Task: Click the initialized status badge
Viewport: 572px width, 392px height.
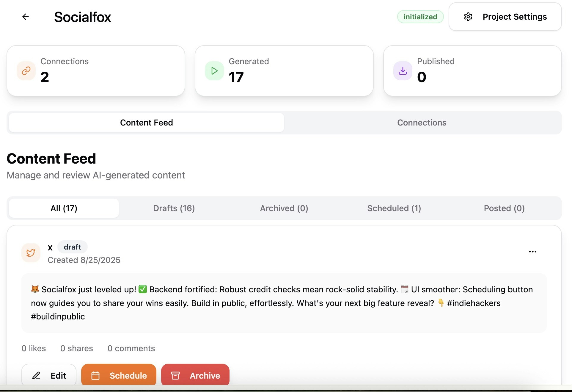Action: point(420,17)
